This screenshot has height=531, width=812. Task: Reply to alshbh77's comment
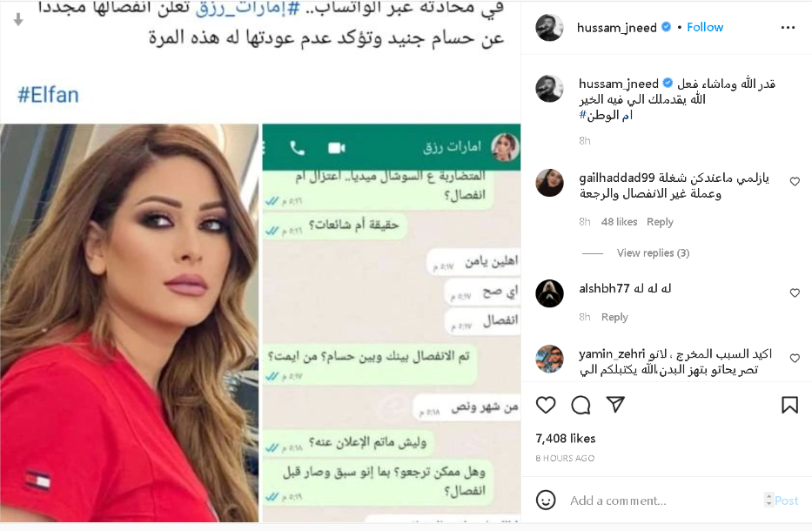coord(614,317)
